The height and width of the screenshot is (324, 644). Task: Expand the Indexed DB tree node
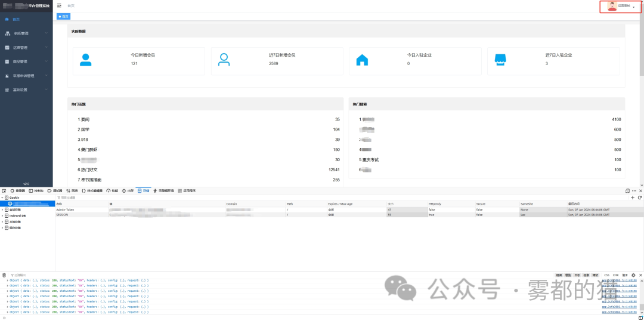[x=2, y=215]
